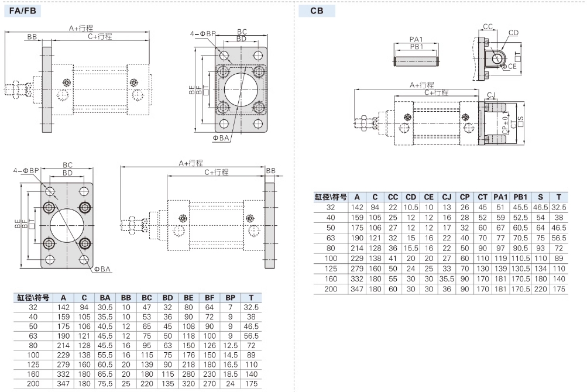The height and width of the screenshot is (392, 587).
Task: Select the BD column header in table
Action: (x=168, y=298)
